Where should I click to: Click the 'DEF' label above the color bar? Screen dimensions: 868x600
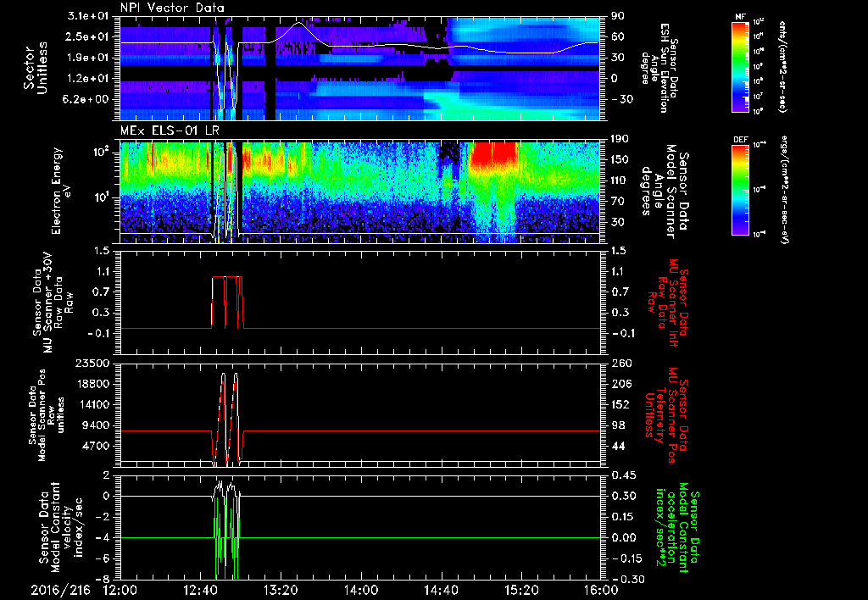(x=740, y=140)
